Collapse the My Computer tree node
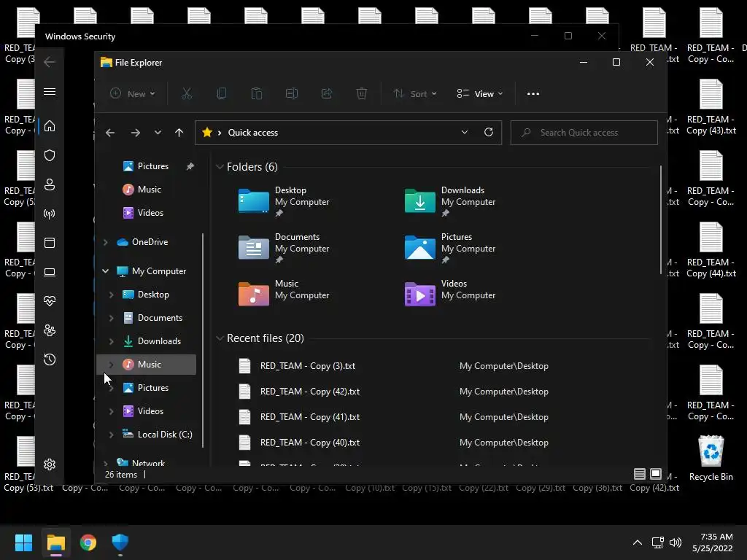Screen dimensions: 747x560 click(x=105, y=271)
